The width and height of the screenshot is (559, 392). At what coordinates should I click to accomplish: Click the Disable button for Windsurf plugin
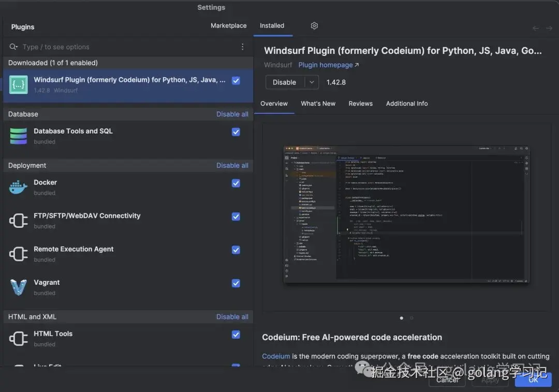coord(285,82)
